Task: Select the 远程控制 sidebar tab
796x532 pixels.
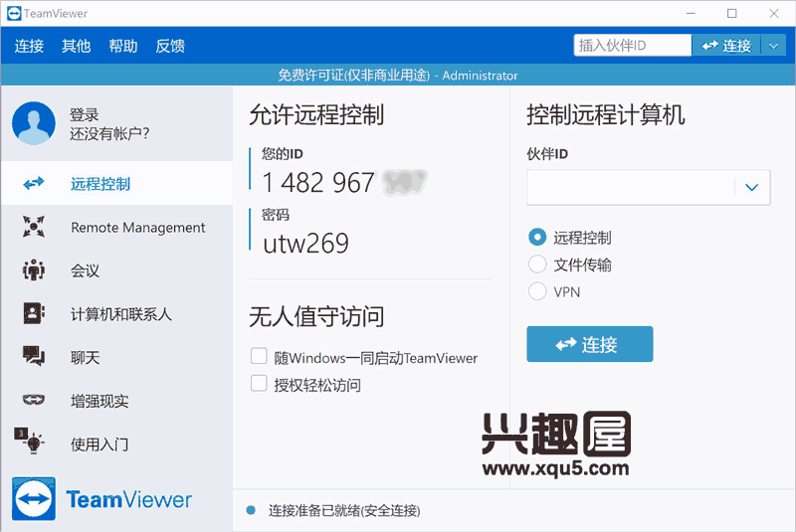Action: pos(116,183)
